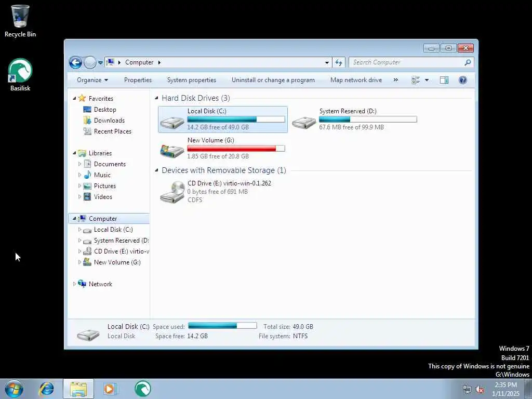Select New Volume (G:) drive icon
Screen dimensions: 532x399
pos(172,151)
